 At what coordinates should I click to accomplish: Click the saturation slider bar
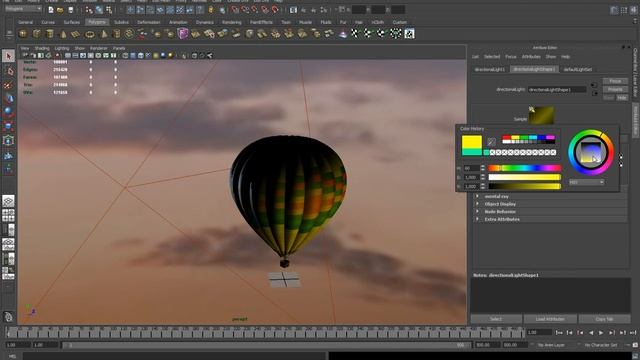click(524, 177)
